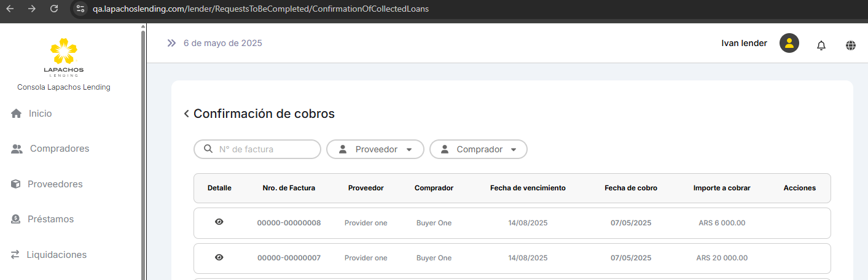Screen dimensions: 868x280
Task: Go back using the arrow beside Confirmación de cobros
Action: 186,114
